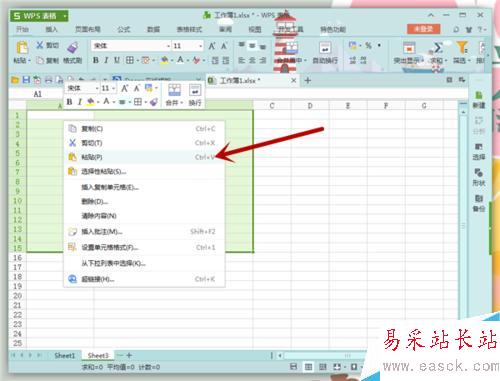Viewport: 500px width, 381px height.
Task: Open the Insert (插入) ribbon tab
Action: click(51, 29)
